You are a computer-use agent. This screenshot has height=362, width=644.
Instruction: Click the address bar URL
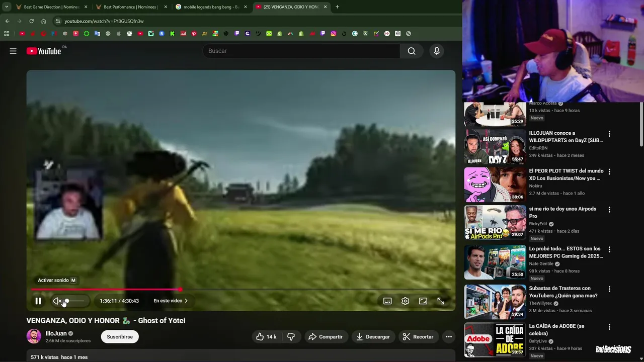(x=104, y=21)
